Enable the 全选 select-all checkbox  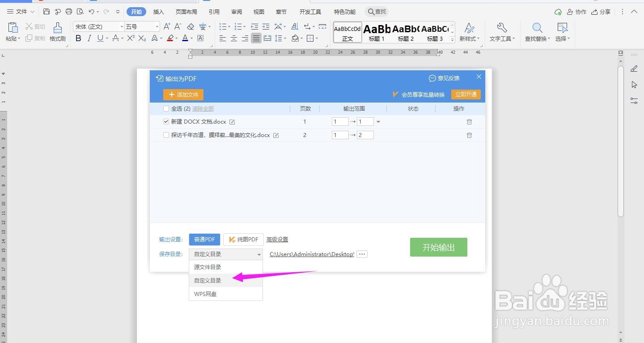click(166, 108)
